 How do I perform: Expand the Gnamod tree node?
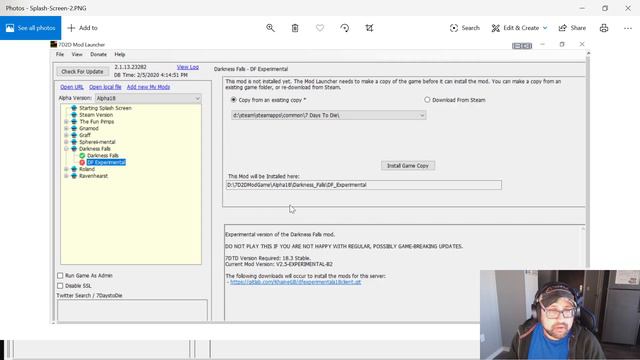[x=66, y=128]
